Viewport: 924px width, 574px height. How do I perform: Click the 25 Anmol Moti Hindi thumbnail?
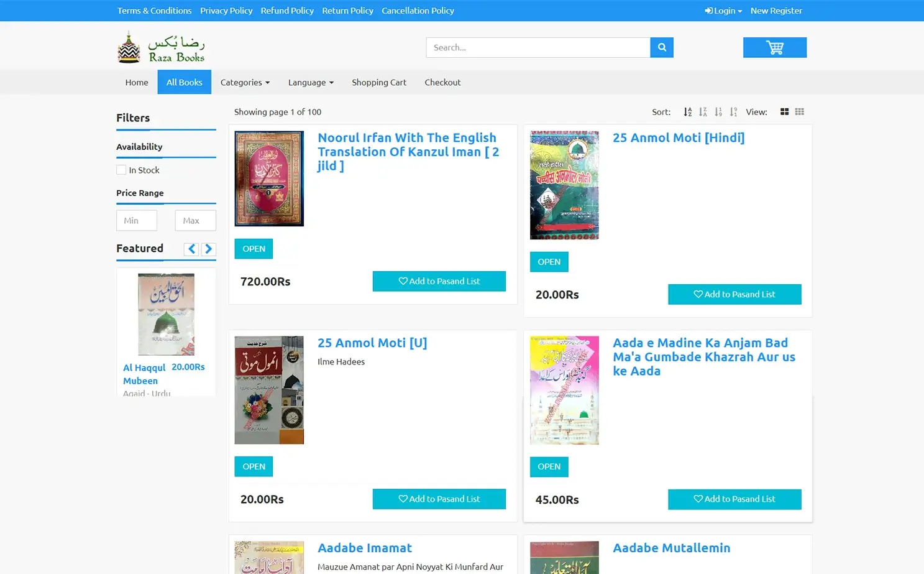click(x=564, y=185)
